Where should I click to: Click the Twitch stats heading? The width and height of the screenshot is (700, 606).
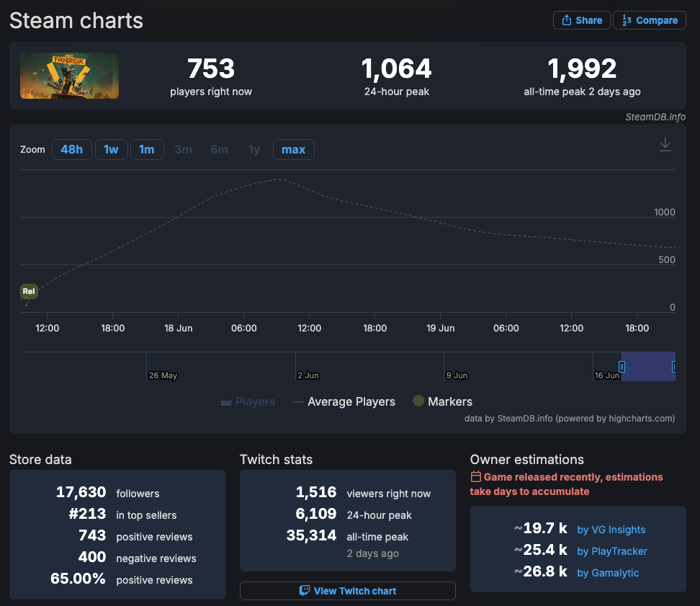(276, 460)
